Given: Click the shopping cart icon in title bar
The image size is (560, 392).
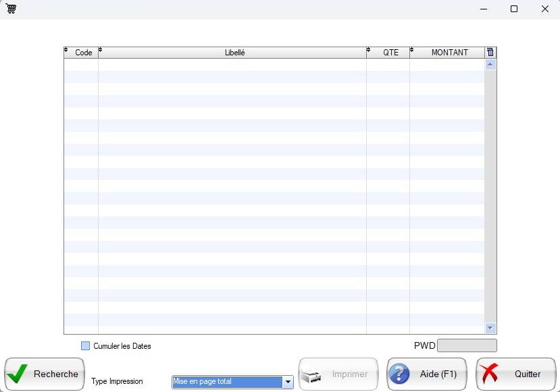Looking at the screenshot, I should 11,9.
